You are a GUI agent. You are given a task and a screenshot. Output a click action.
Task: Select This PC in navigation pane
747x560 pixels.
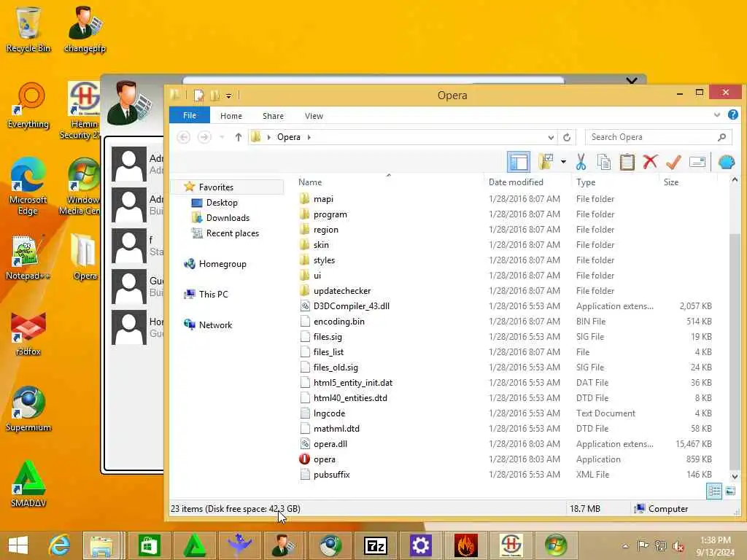click(214, 295)
